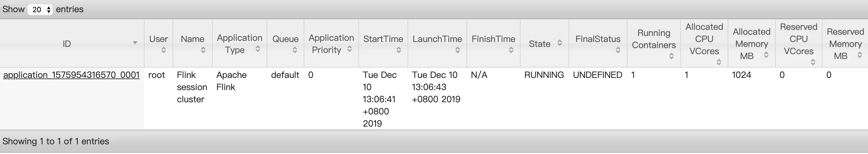868x154 pixels.
Task: Sort by Application Priority arrows
Action: click(x=350, y=49)
